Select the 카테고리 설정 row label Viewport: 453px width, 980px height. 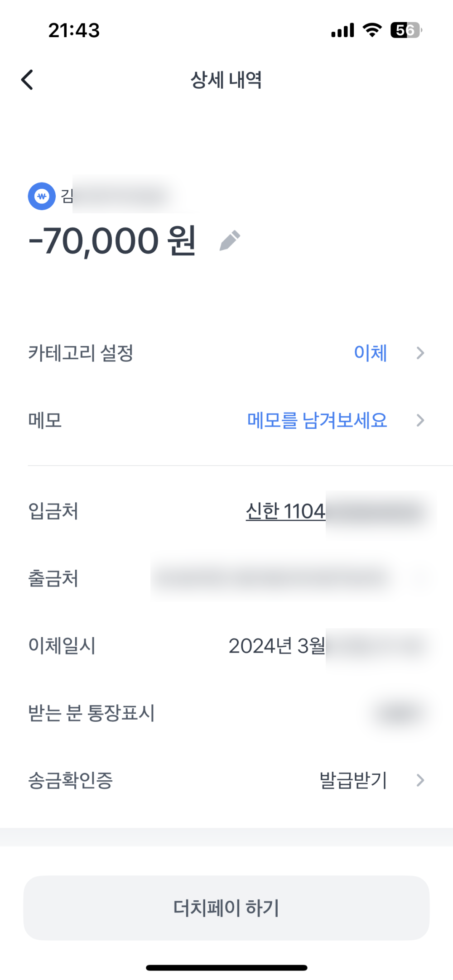[81, 353]
